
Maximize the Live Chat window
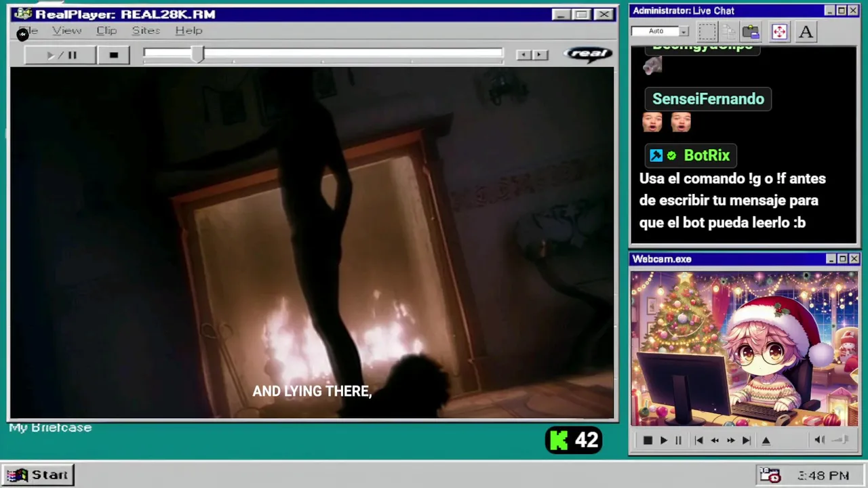(842, 11)
